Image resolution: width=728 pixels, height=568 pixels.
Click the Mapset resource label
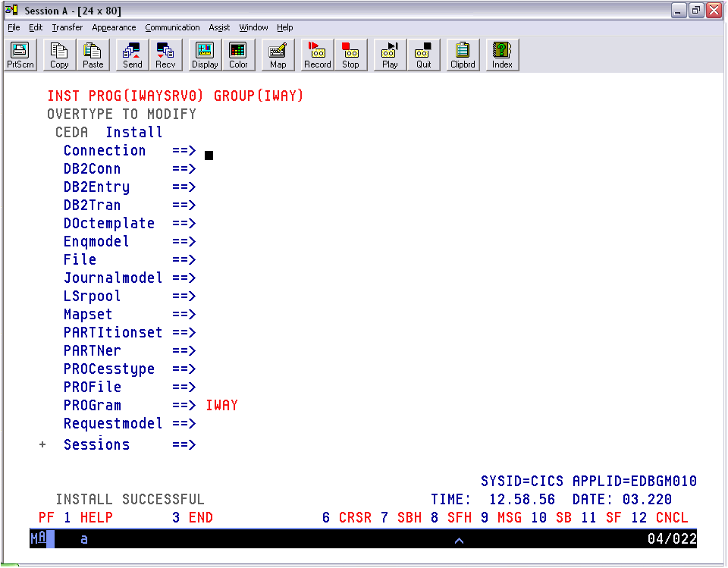click(x=88, y=315)
